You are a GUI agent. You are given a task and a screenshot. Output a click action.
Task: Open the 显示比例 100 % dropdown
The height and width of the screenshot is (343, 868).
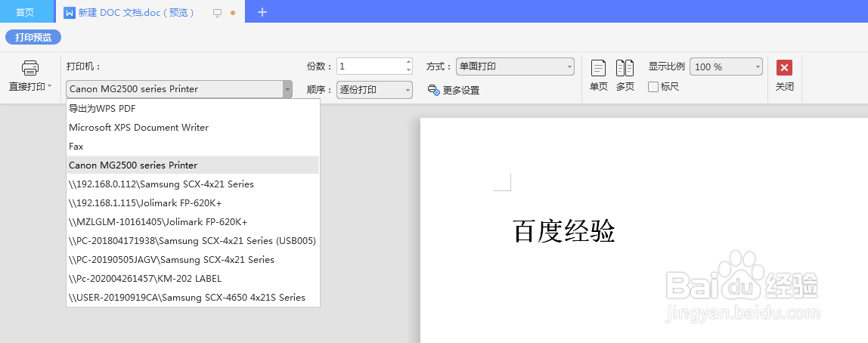[x=726, y=66]
